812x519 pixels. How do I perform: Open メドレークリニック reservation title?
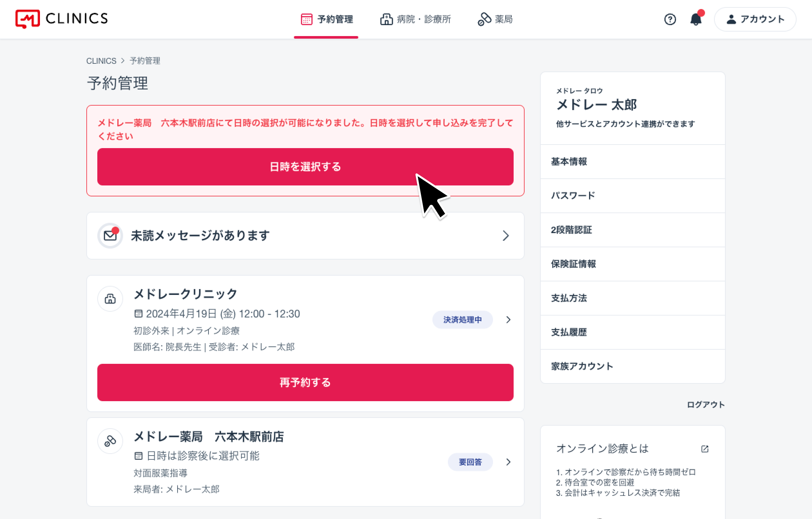click(186, 294)
